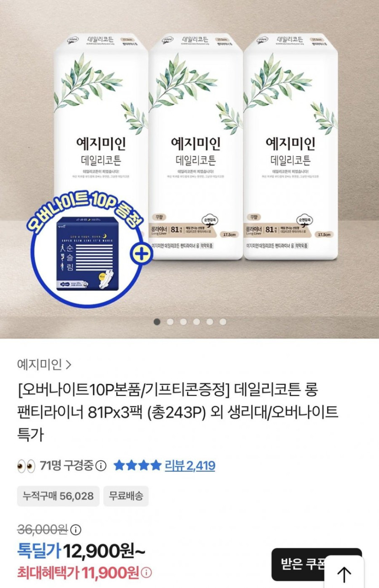The width and height of the screenshot is (379, 588).
Task: Tap the 누적구매 56,028 tag
Action: click(58, 495)
